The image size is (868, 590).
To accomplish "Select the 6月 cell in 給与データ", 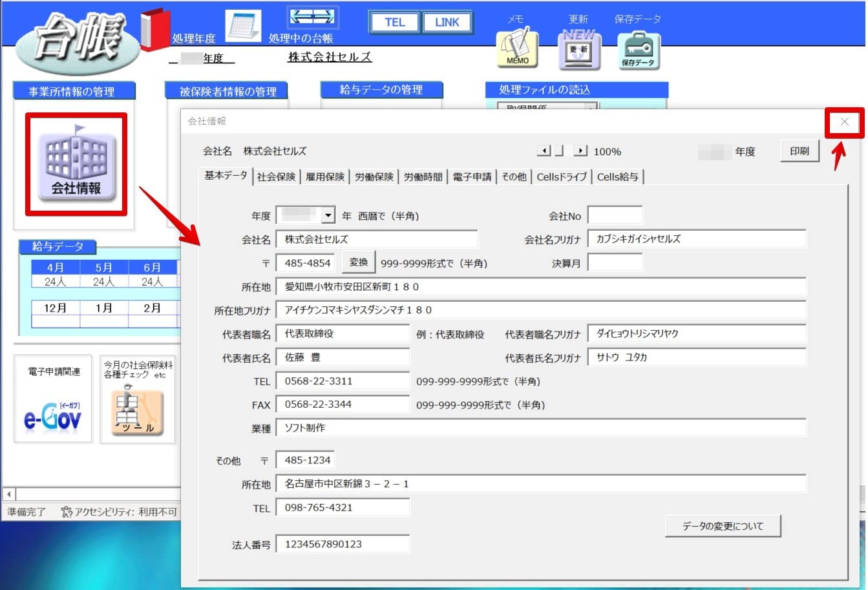I will [152, 268].
